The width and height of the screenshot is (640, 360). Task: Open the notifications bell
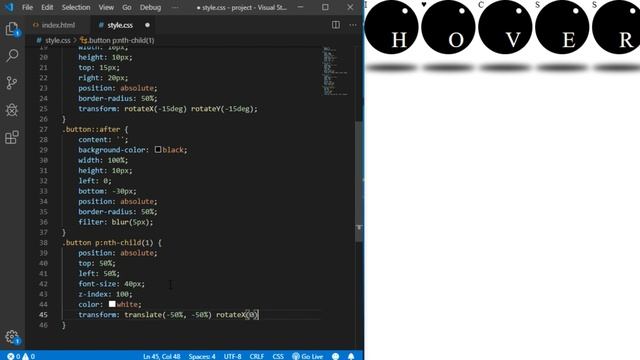click(351, 356)
